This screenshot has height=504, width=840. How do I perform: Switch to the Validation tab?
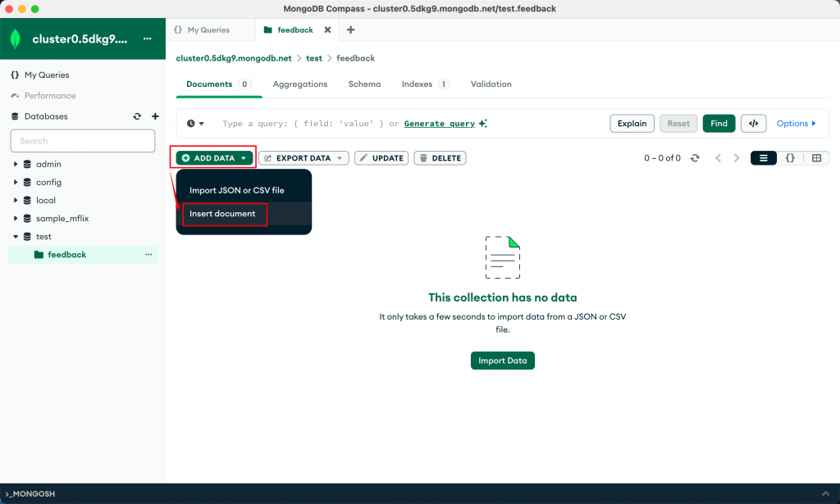pyautogui.click(x=491, y=84)
